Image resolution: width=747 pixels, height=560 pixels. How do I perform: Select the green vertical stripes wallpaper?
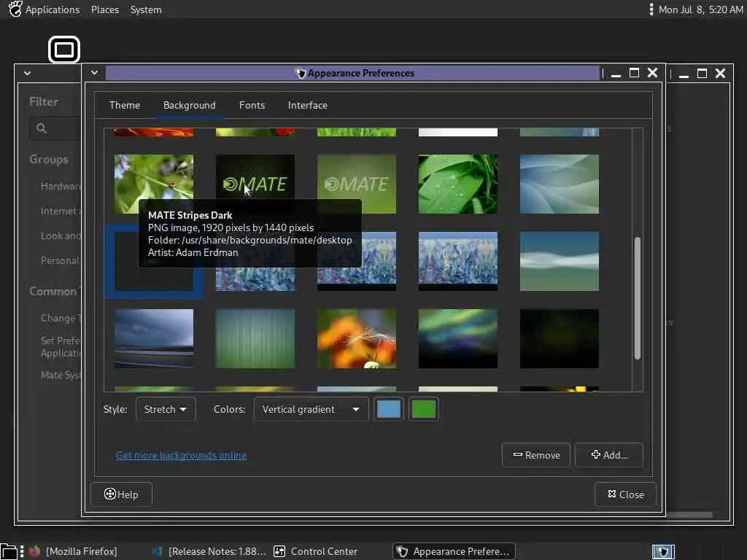255,338
